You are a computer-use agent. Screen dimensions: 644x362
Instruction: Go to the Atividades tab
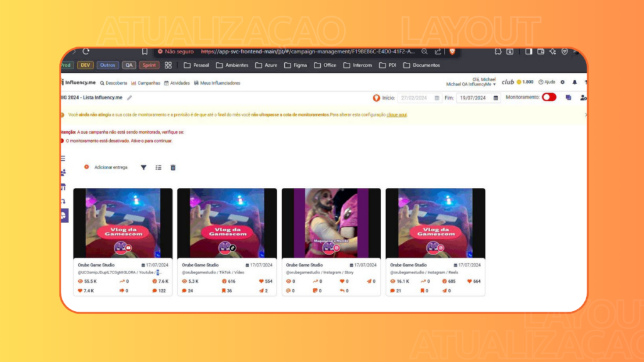177,83
